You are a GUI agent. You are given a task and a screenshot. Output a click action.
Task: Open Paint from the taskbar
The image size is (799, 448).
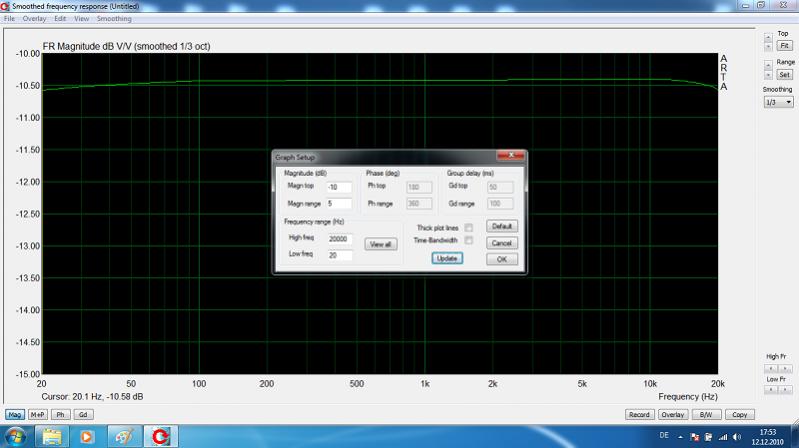point(122,436)
